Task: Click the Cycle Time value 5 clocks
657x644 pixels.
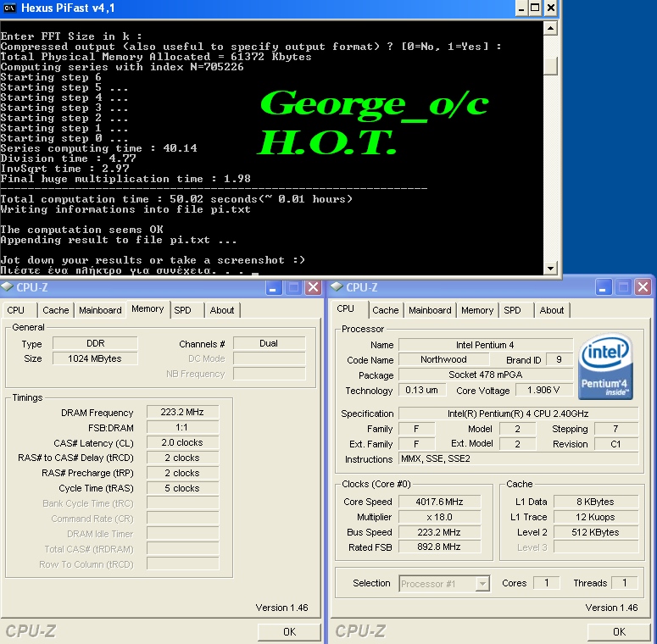Action: (182, 488)
